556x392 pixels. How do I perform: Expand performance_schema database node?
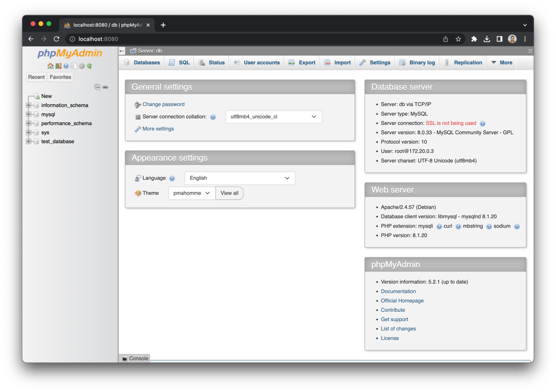click(x=28, y=124)
